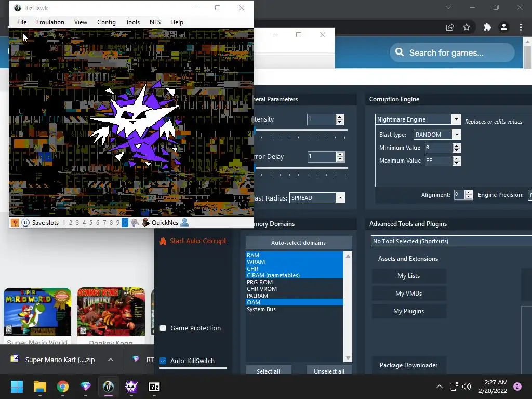Click the My VMDs button

(409, 294)
